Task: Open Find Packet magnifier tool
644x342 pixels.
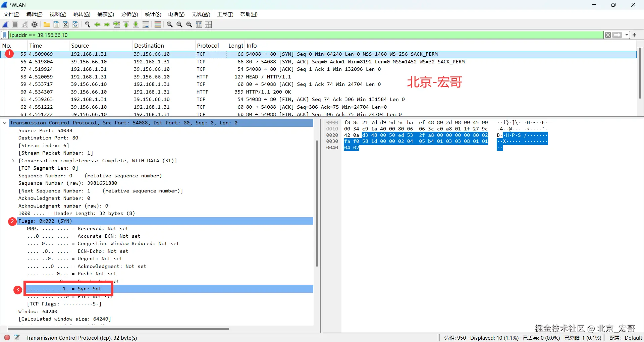Action: [88, 24]
